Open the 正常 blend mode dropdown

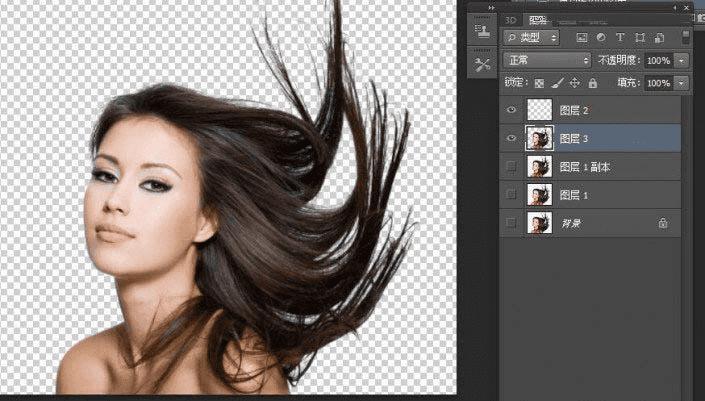[547, 60]
